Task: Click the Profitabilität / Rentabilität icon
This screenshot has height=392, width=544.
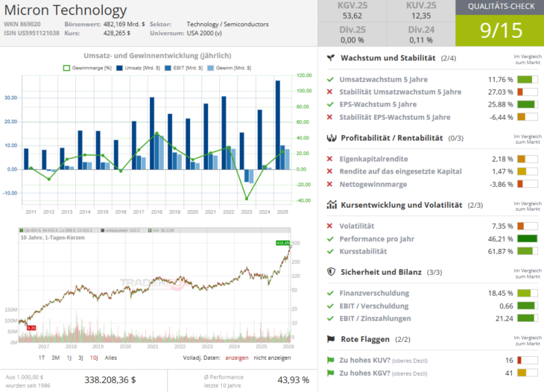Action: (x=331, y=138)
